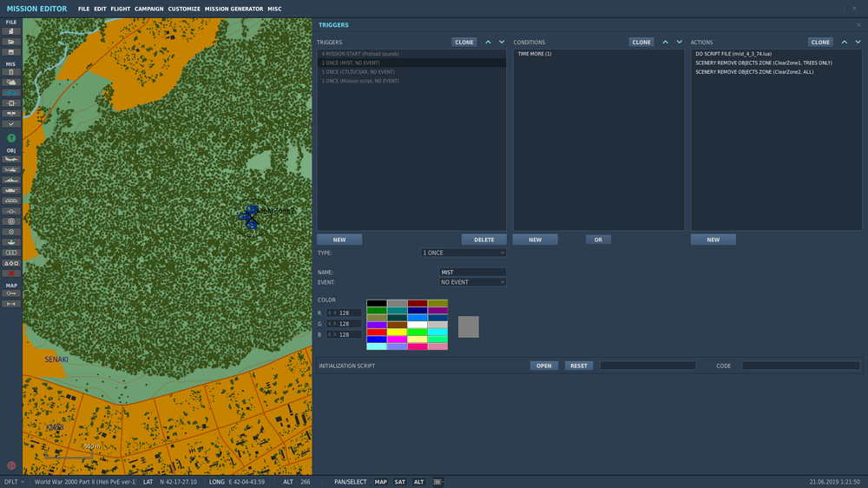The image size is (868, 488).
Task: Click NEW under the Triggers list
Action: [x=339, y=240]
